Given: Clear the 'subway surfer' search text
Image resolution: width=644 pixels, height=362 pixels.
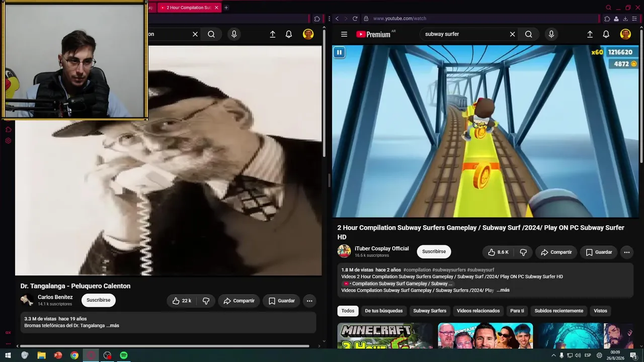Looking at the screenshot, I should (512, 34).
